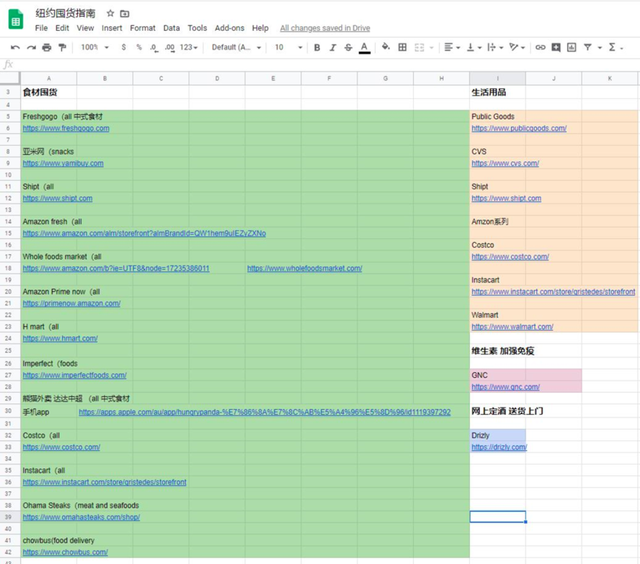This screenshot has width=640, height=564.
Task: Open the freshgogo.com link
Action: click(x=66, y=128)
